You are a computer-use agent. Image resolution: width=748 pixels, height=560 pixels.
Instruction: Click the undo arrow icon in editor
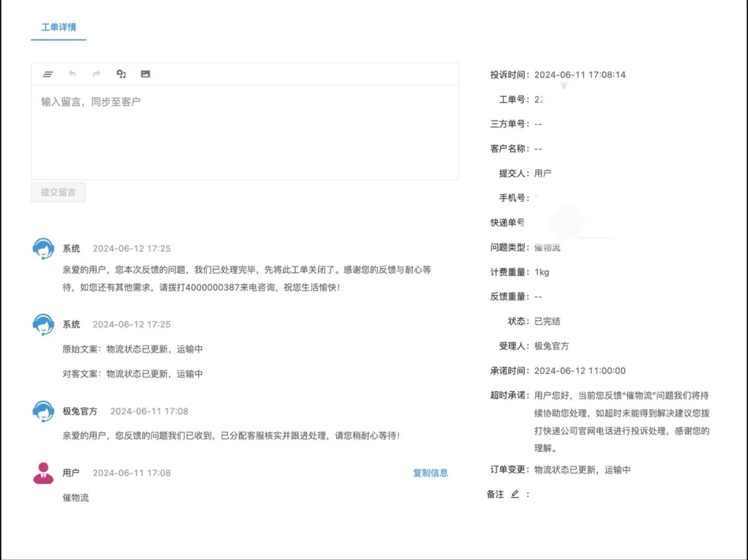(x=73, y=73)
